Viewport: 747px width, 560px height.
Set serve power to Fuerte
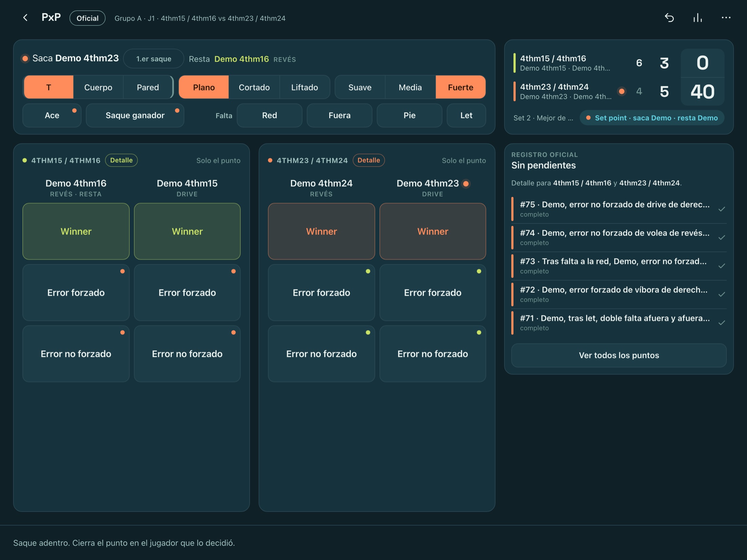click(x=460, y=87)
